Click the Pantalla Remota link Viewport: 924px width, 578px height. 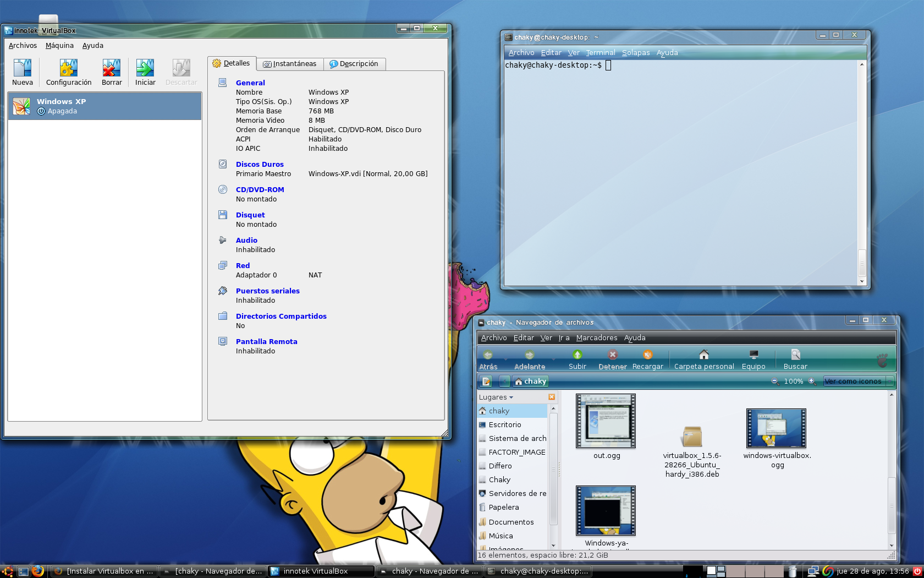(x=266, y=342)
